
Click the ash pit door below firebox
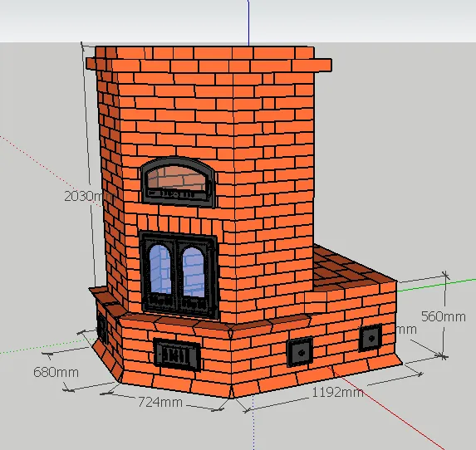click(177, 355)
